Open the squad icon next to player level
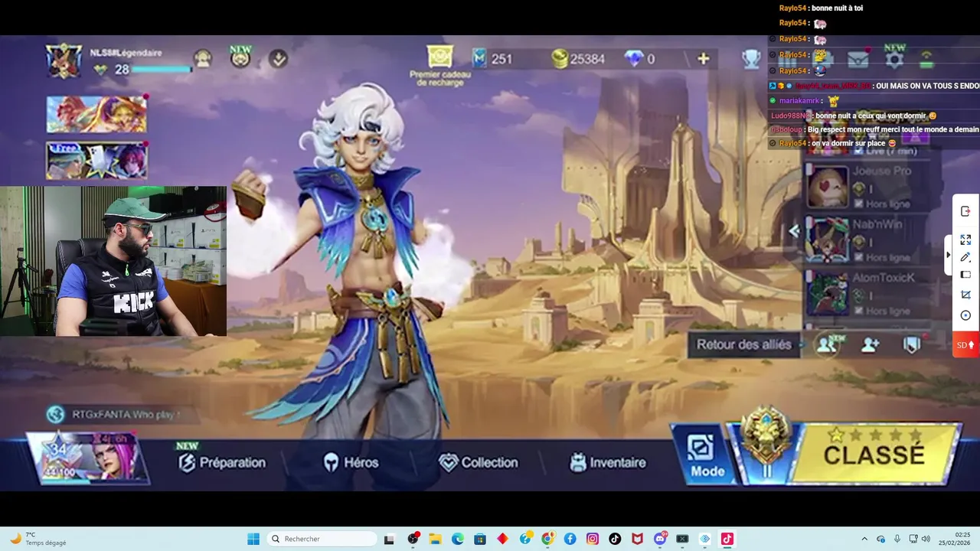Viewport: 980px width, 551px height. [203, 58]
